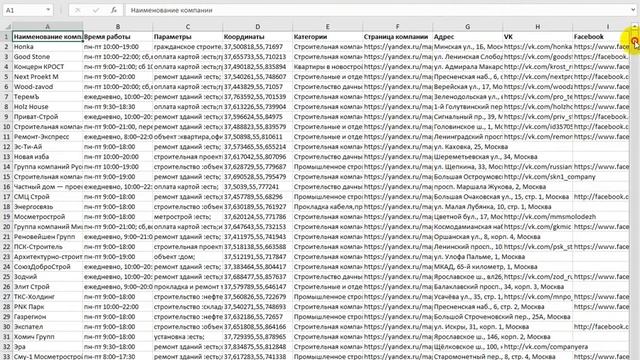Select column F header
Screen dimensions: 640x360
(398, 27)
